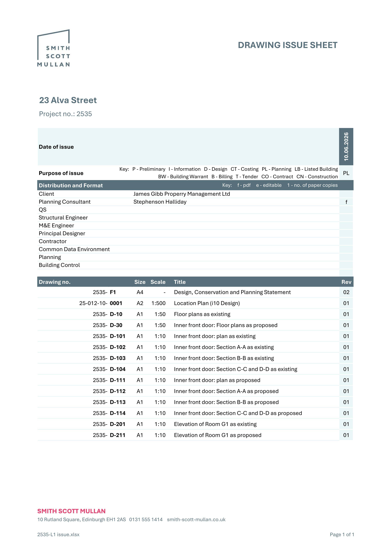Click the 'Structural Engineer' row label
Viewport: 392px width, 555px height.
click(x=63, y=218)
